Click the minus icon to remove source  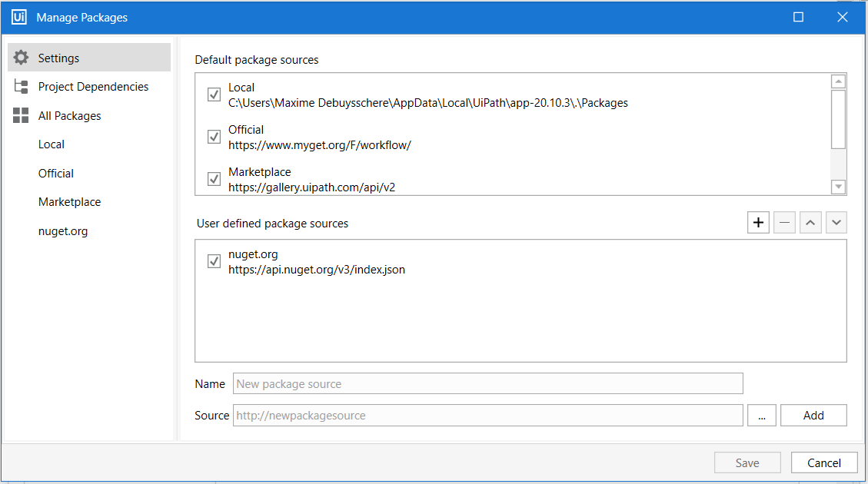click(784, 223)
